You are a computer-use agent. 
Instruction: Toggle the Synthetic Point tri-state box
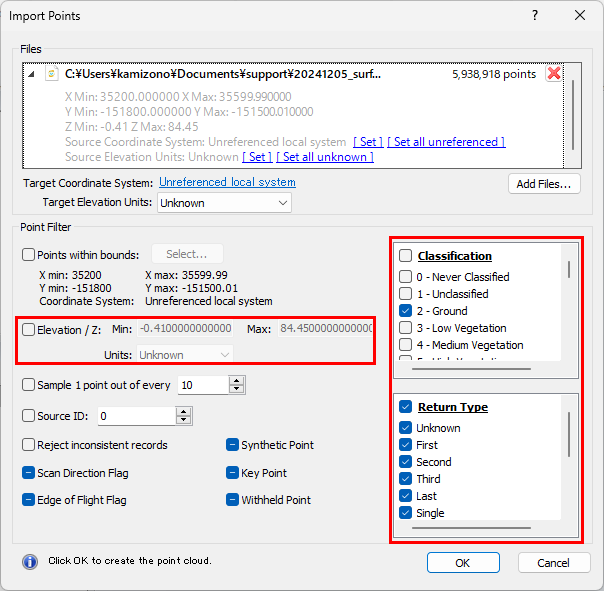[x=232, y=445]
